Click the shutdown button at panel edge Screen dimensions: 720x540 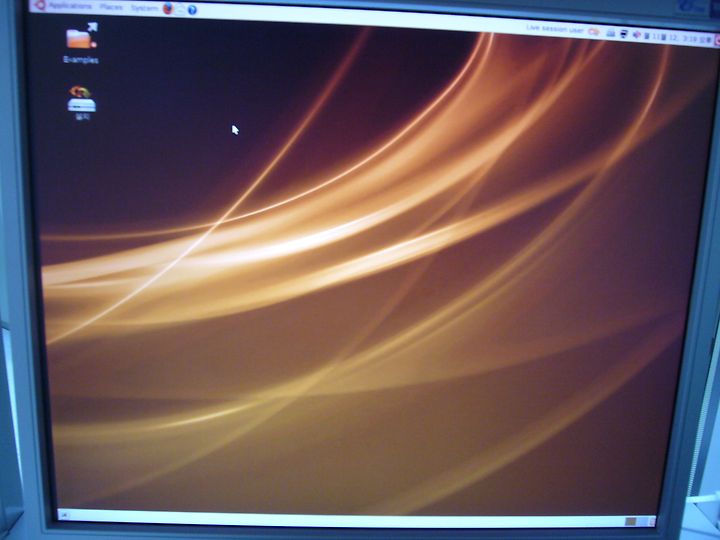[715, 41]
